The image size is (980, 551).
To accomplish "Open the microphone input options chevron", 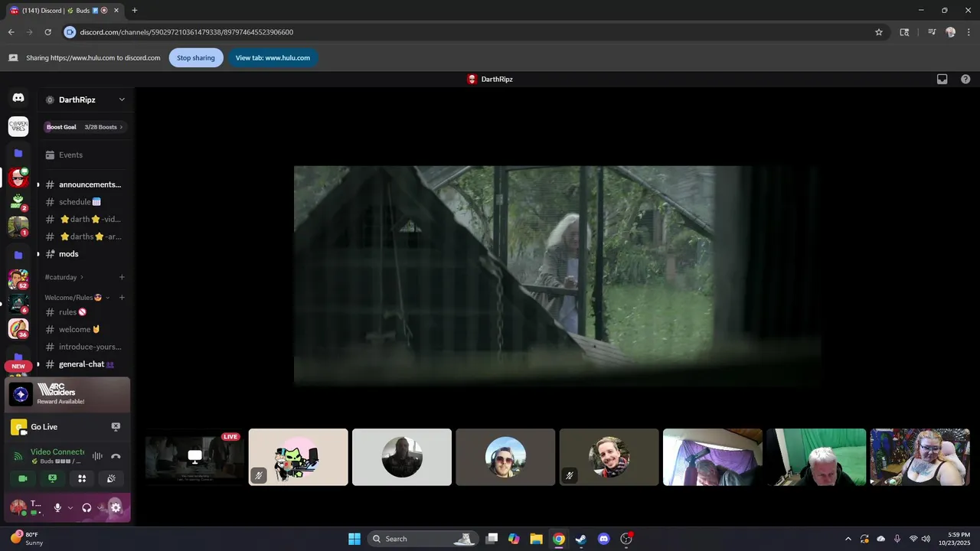I will [x=70, y=507].
